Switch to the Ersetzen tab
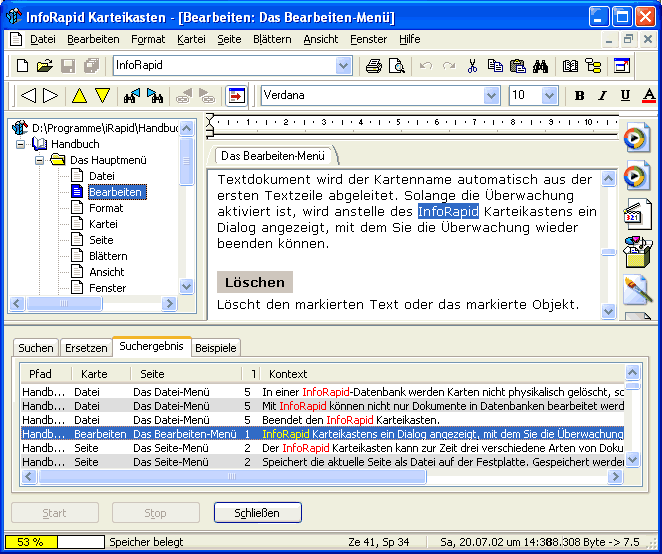The width and height of the screenshot is (662, 554). [86, 348]
